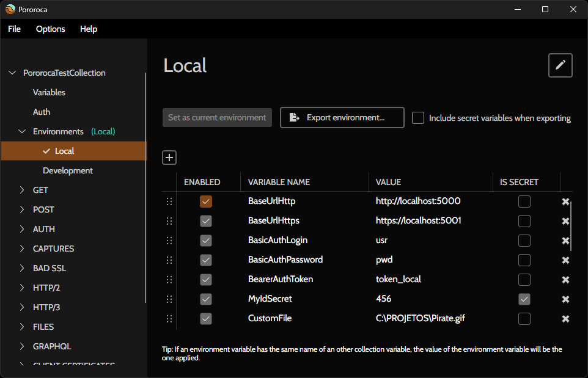Open the Options menu

point(50,29)
